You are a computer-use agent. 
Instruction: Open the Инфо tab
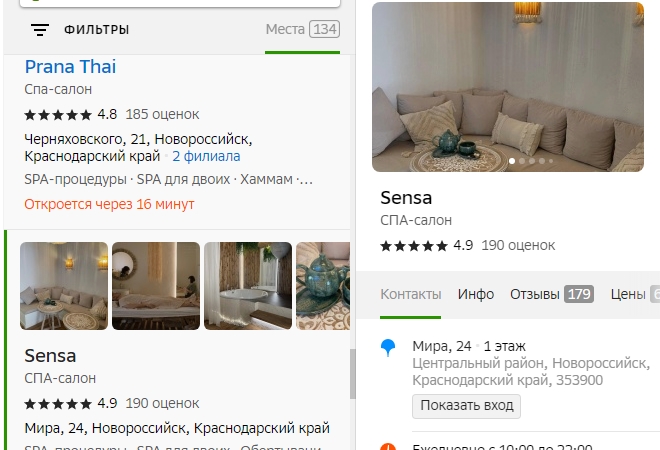pos(476,294)
